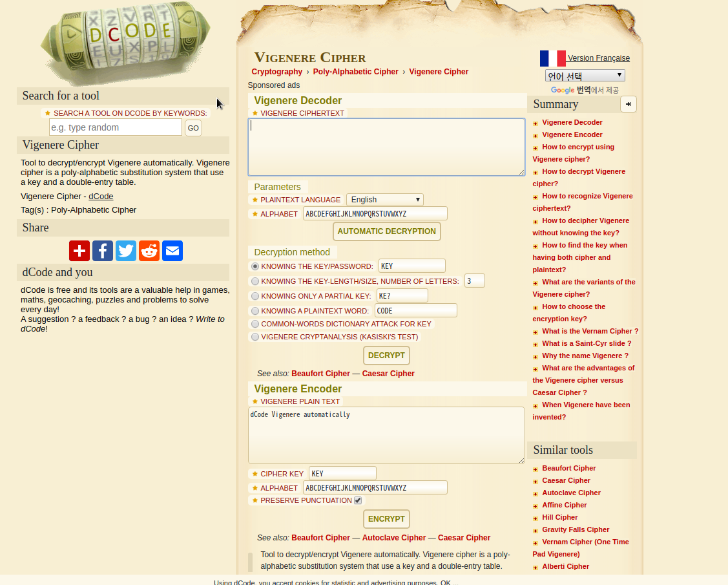Open Alberti Cipher in Similar tools
Image resolution: width=728 pixels, height=585 pixels.
[x=565, y=566]
